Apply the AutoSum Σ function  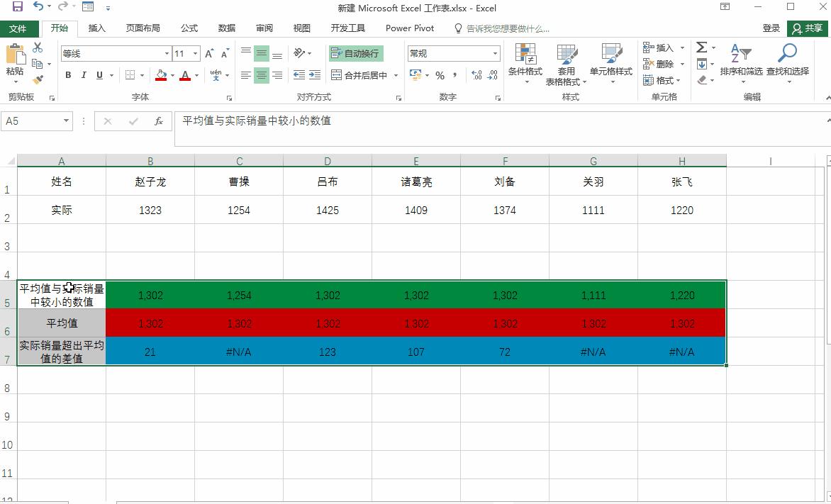pos(701,47)
